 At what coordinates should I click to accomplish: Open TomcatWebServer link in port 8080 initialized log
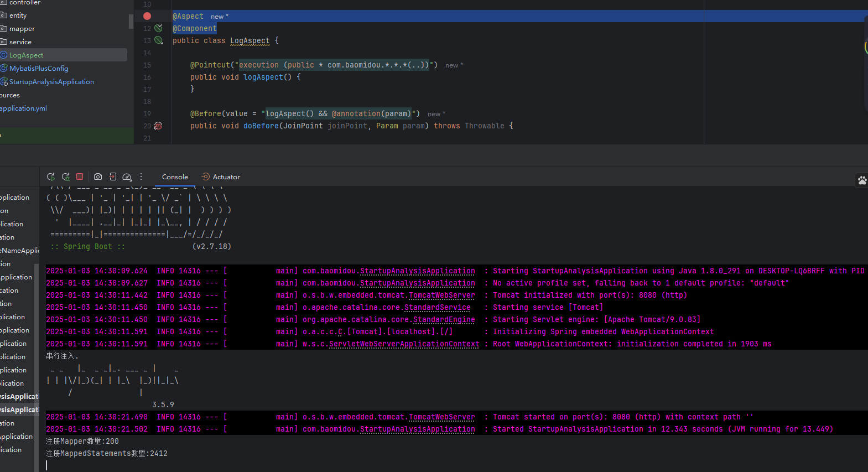(x=441, y=295)
